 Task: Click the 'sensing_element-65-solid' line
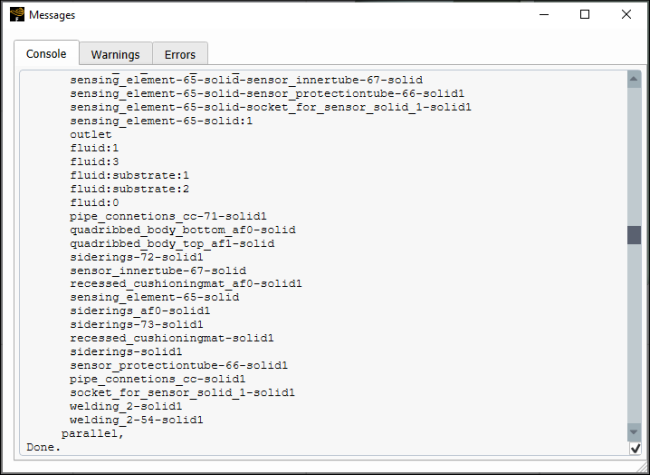click(154, 297)
